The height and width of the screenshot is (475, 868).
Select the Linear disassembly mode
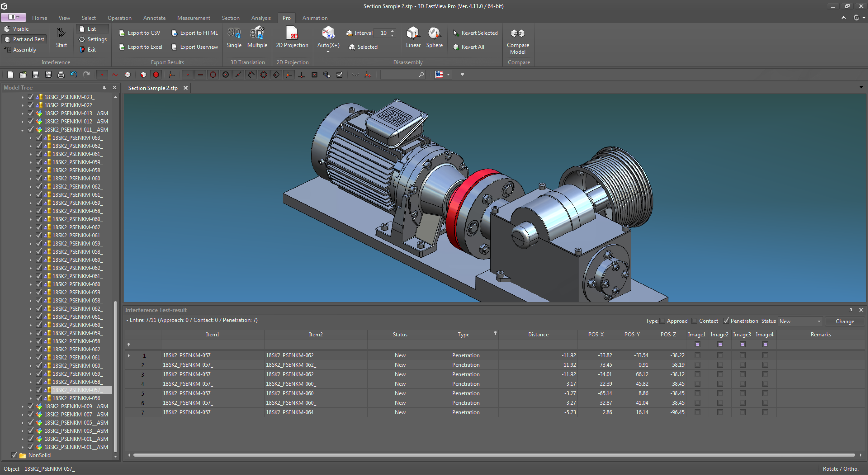(x=413, y=37)
